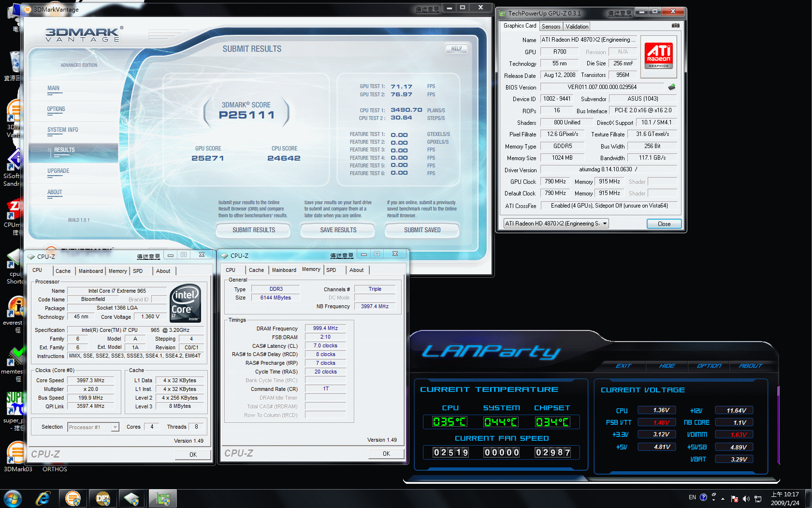Screen dimensions: 812x508
Task: Click the Submit Results button
Action: click(x=253, y=230)
